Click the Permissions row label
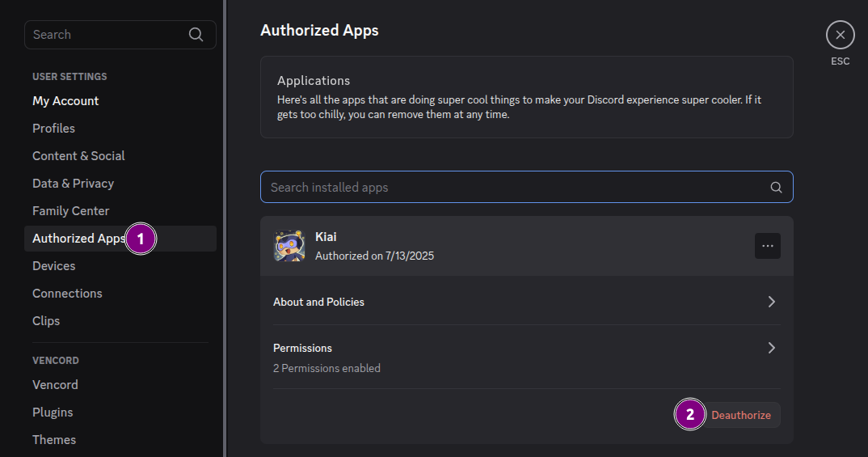Screen dimensions: 868x457 302,348
